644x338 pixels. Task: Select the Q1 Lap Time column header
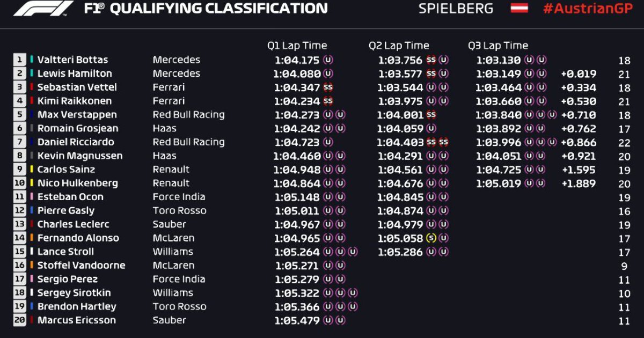tap(297, 46)
